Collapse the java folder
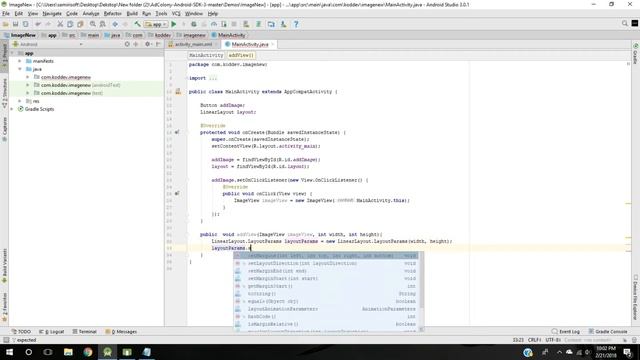Viewport: 640px width, 360px height. click(20, 69)
